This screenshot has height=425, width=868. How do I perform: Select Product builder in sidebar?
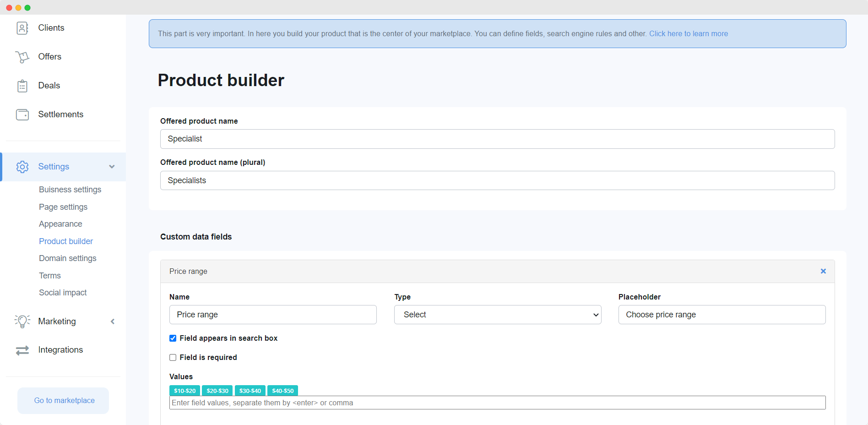[66, 241]
